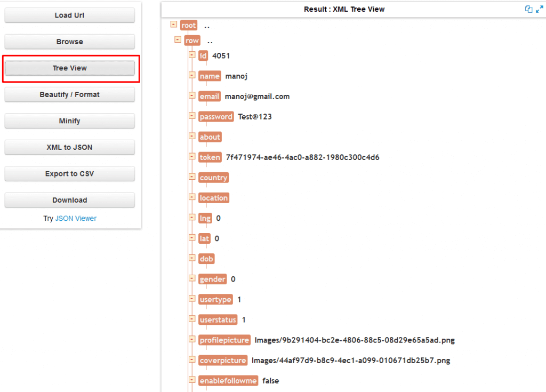Collapse the id node toggle
Image resolution: width=546 pixels, height=392 pixels.
(x=192, y=55)
